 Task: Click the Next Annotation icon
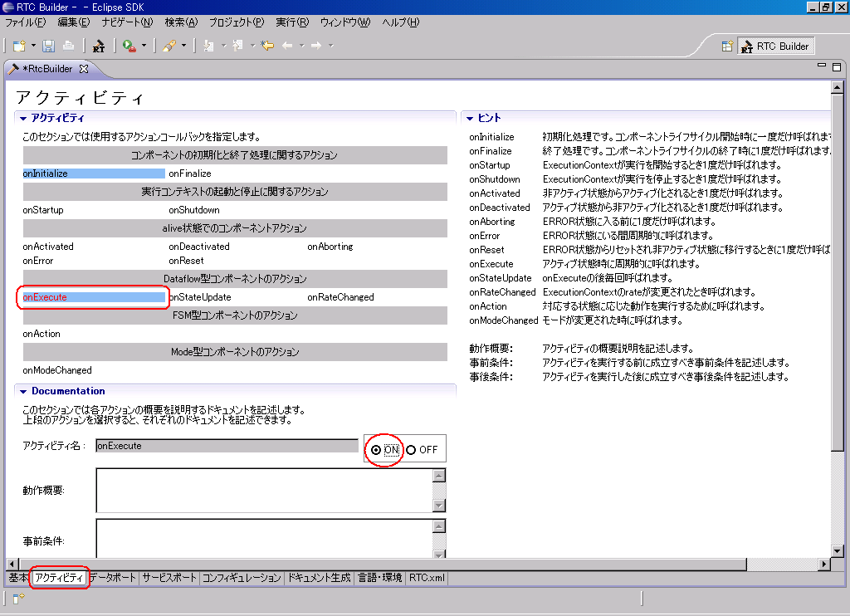[208, 46]
